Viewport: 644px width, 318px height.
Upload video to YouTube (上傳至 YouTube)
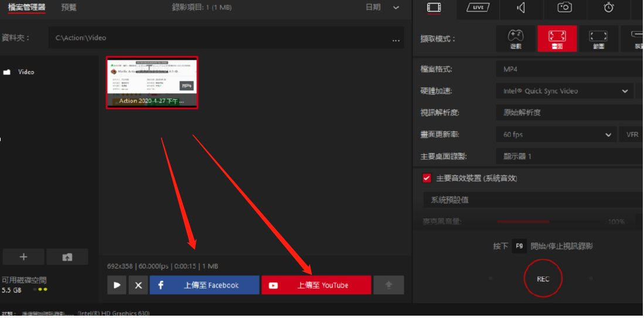[316, 285]
